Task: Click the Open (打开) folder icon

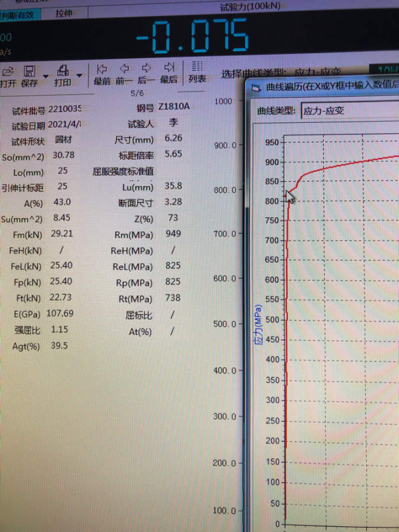Action: coord(8,72)
